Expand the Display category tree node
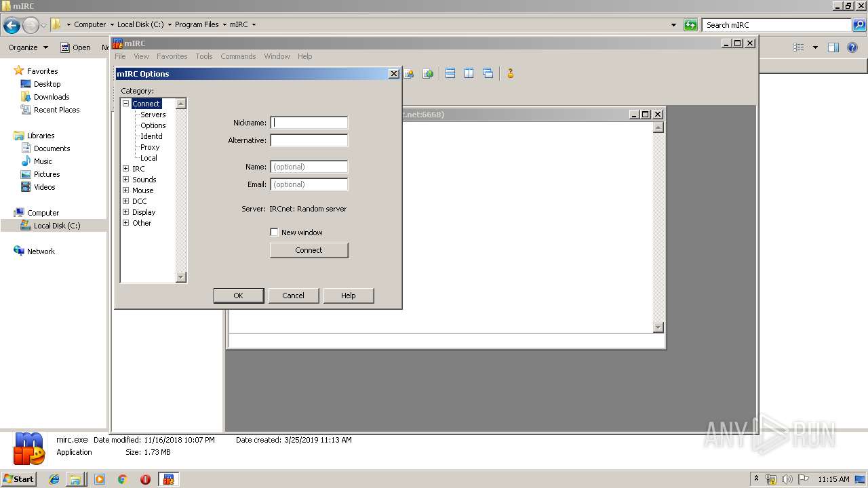This screenshot has width=868, height=488. pyautogui.click(x=125, y=212)
